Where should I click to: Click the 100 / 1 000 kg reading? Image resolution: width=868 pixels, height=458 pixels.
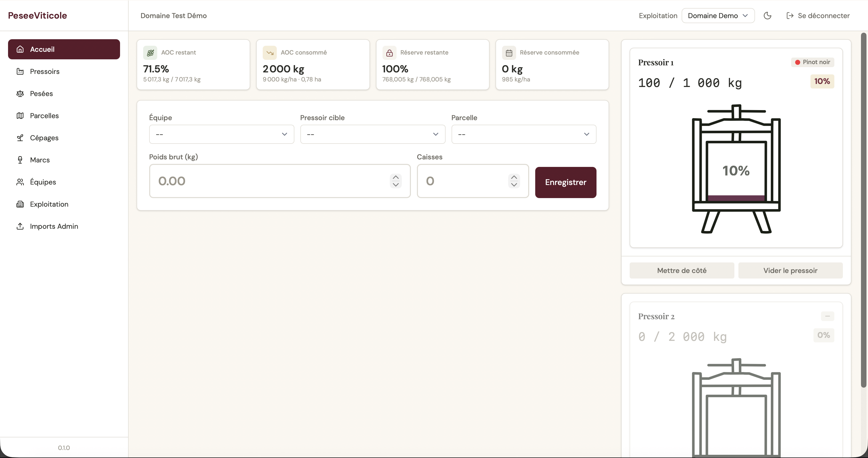(690, 83)
